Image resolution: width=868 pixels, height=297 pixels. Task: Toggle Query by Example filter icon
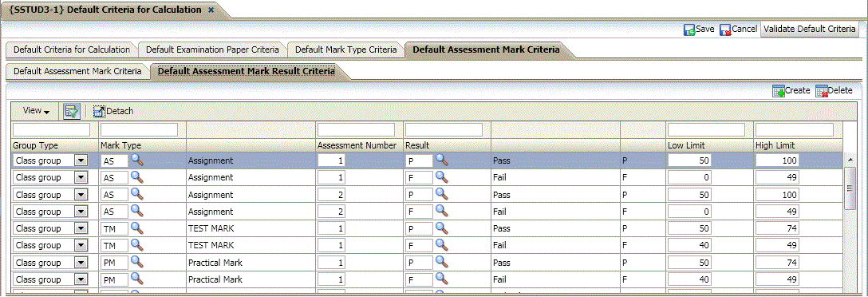(x=72, y=112)
